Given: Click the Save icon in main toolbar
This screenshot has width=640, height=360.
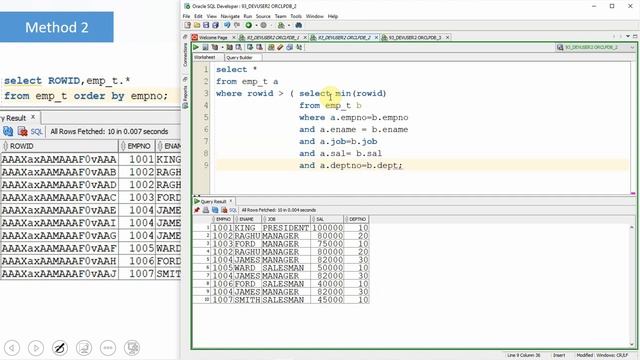Looking at the screenshot, I should (x=206, y=25).
